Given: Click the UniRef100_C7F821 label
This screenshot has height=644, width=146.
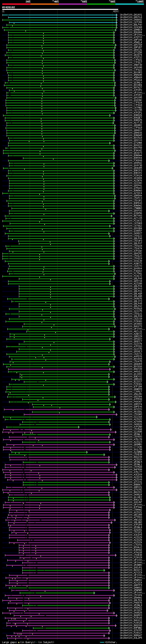Looking at the screenshot, I should pyautogui.click(x=131, y=60).
